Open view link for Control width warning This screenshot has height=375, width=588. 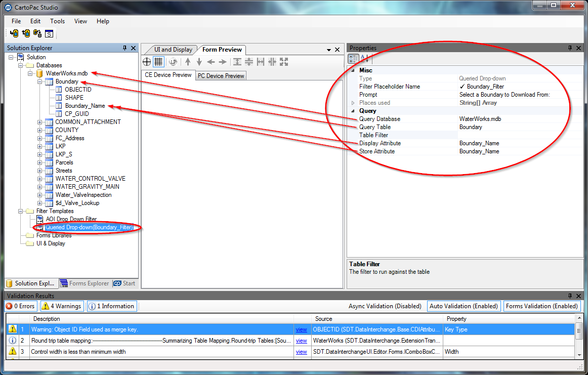[x=302, y=352]
